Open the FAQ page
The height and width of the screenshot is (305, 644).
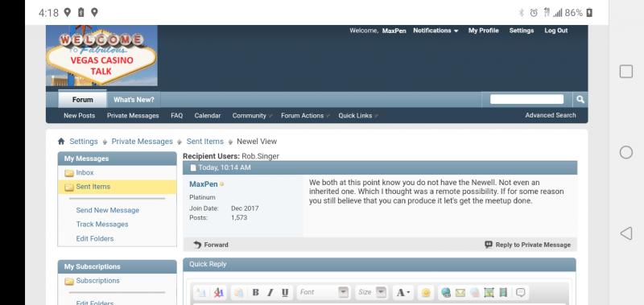click(x=176, y=116)
